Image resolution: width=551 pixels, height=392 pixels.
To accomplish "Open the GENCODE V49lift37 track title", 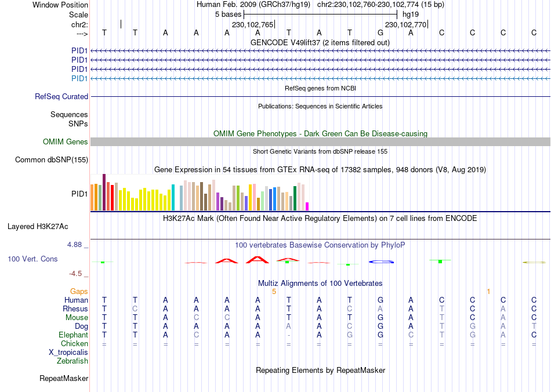I will pos(320,42).
